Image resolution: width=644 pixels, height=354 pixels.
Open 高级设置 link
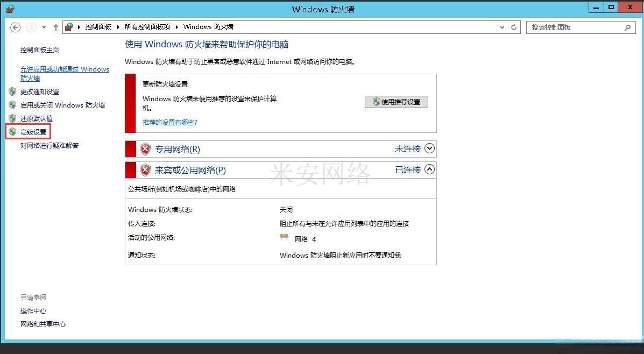[33, 132]
